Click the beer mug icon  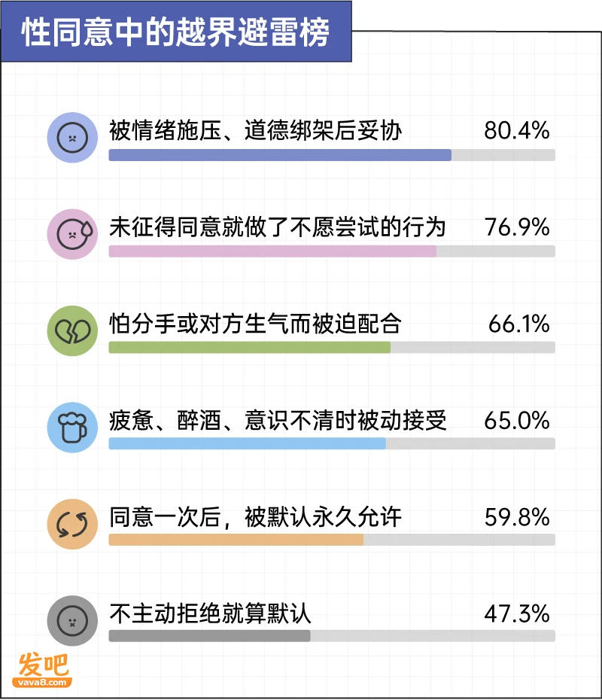pos(72,428)
